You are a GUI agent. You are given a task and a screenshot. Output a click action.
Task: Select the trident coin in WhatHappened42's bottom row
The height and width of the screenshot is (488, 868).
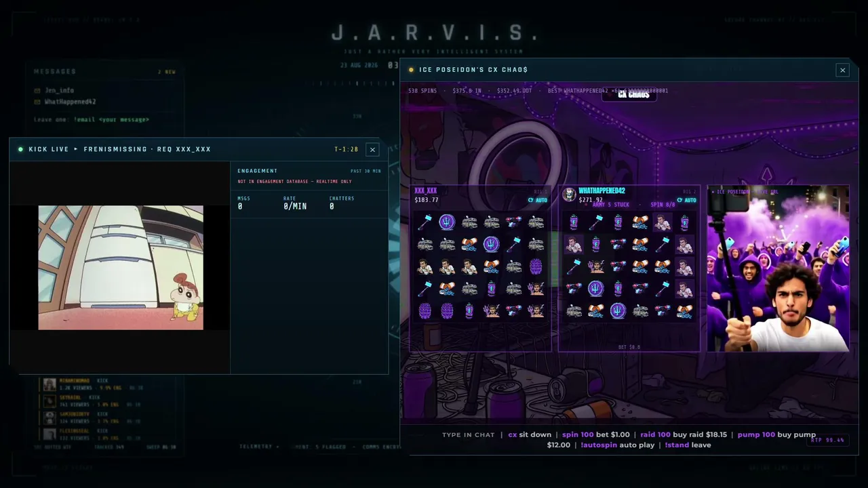pos(618,311)
